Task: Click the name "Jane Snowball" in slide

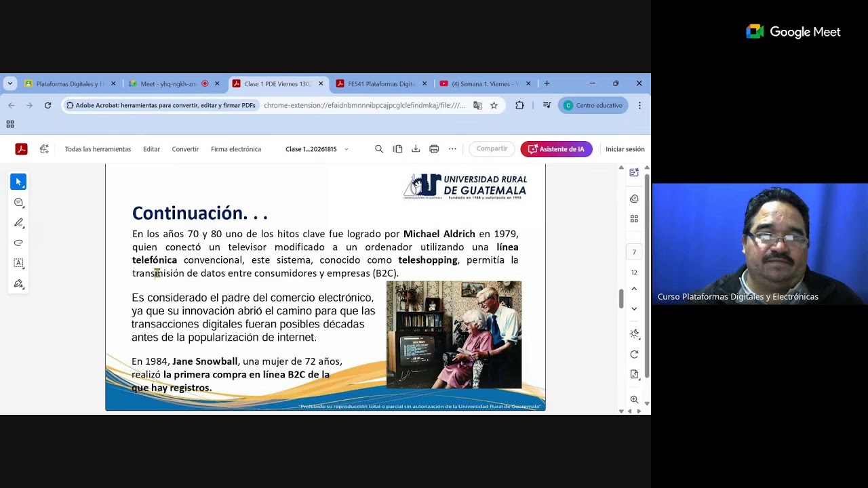Action: [x=205, y=361]
